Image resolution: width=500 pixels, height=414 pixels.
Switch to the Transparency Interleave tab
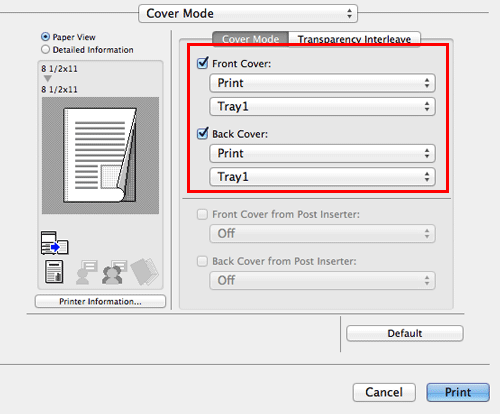click(x=354, y=39)
